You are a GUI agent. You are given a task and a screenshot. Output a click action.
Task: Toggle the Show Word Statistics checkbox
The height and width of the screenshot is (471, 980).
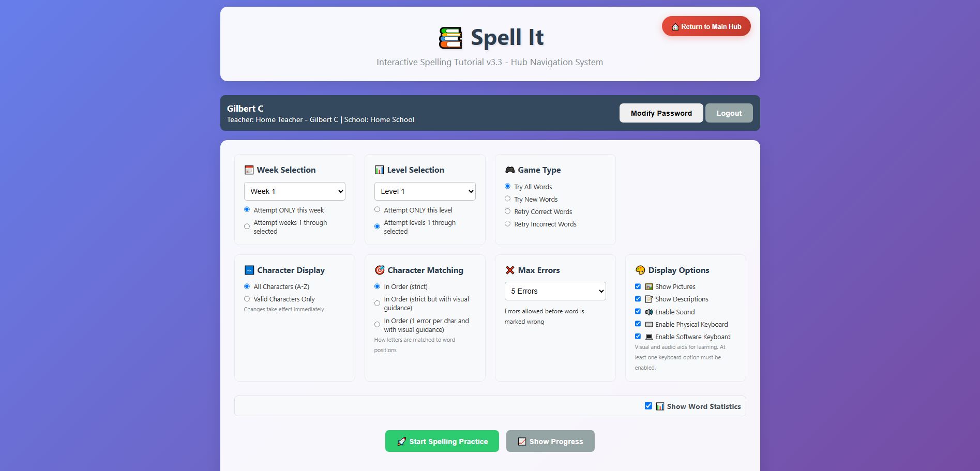tap(649, 406)
